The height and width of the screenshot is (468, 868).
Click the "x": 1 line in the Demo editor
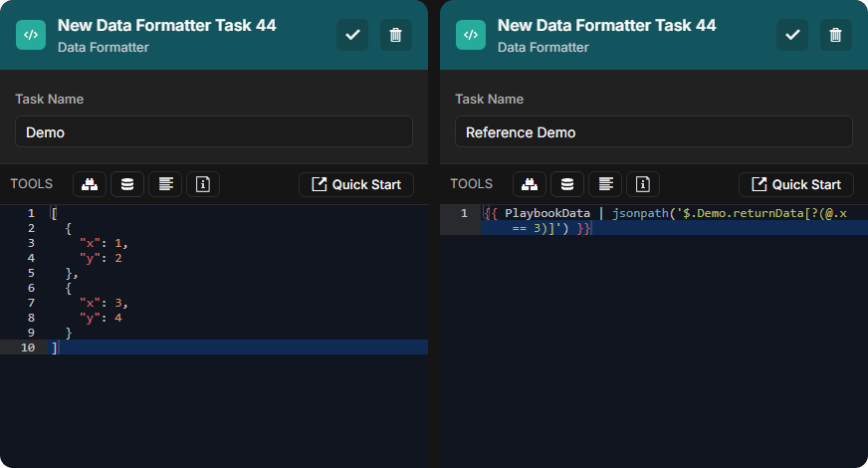pyautogui.click(x=105, y=243)
